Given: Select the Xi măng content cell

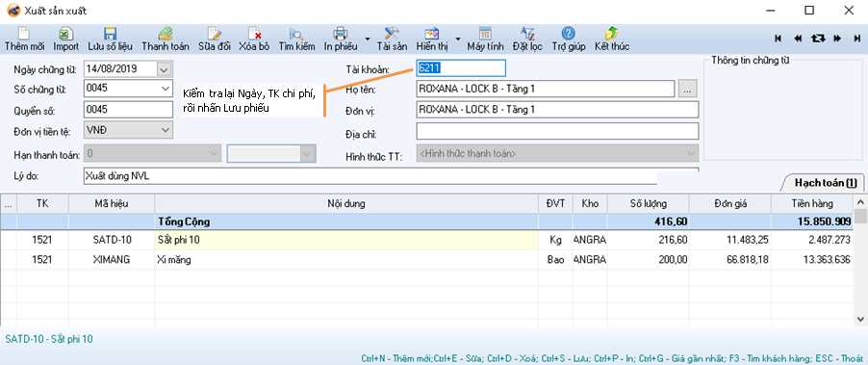Looking at the screenshot, I should tap(346, 259).
